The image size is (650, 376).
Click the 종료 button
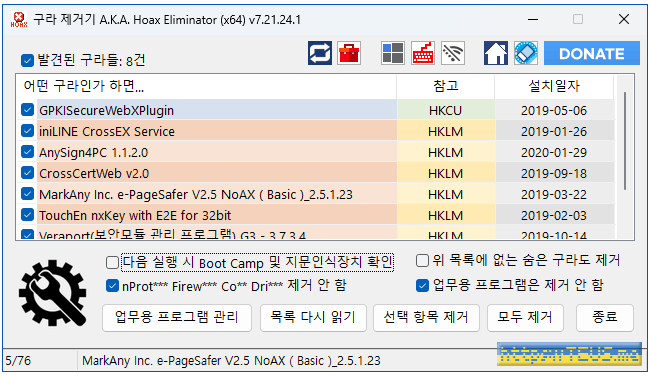point(605,318)
